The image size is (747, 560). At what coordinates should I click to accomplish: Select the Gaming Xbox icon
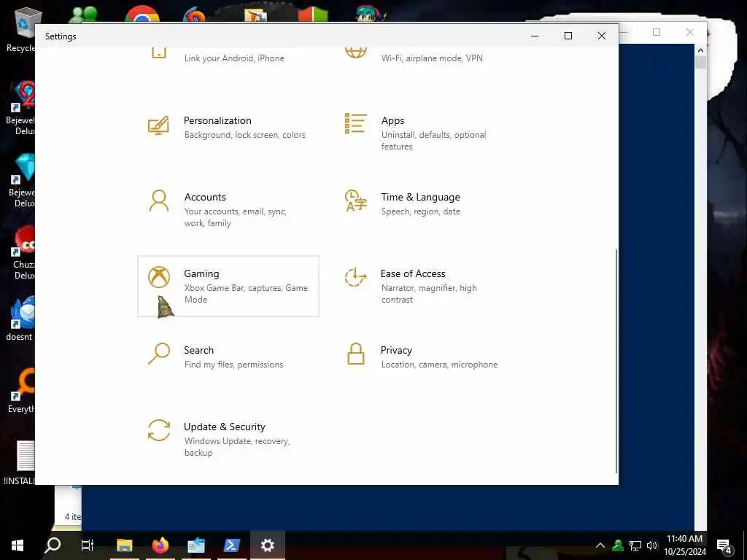[x=158, y=277]
